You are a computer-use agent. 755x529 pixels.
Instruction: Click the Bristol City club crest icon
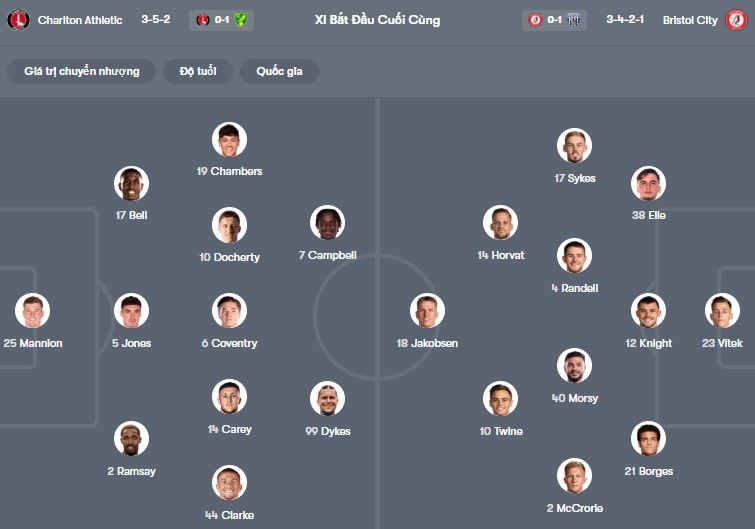click(x=736, y=20)
